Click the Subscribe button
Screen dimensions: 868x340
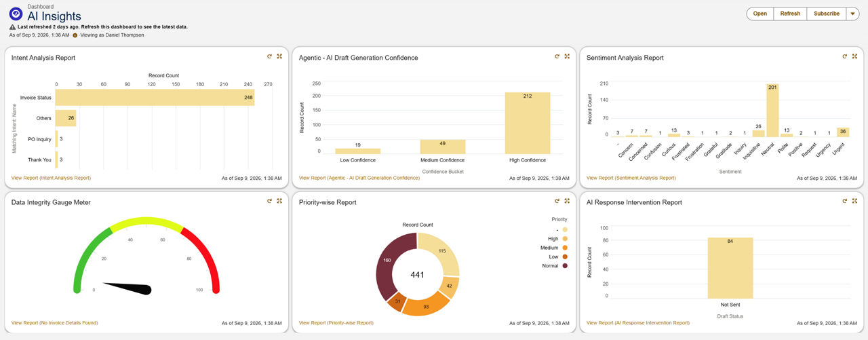[x=826, y=14]
